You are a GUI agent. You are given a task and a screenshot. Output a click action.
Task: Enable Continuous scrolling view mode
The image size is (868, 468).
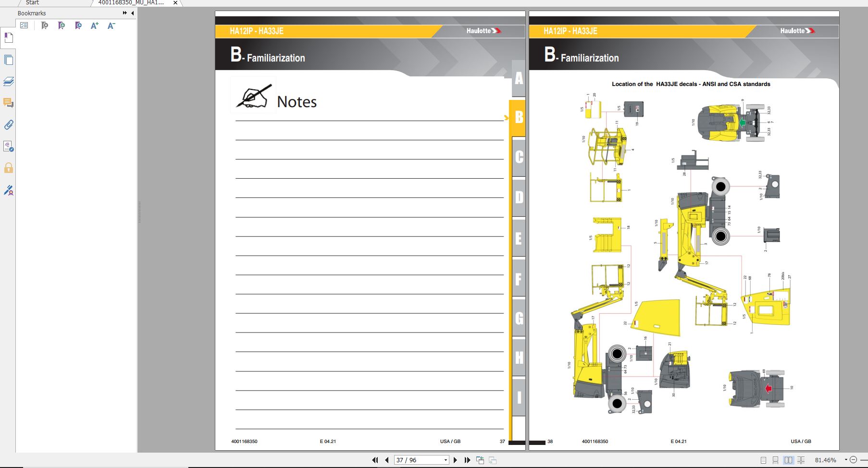775,460
